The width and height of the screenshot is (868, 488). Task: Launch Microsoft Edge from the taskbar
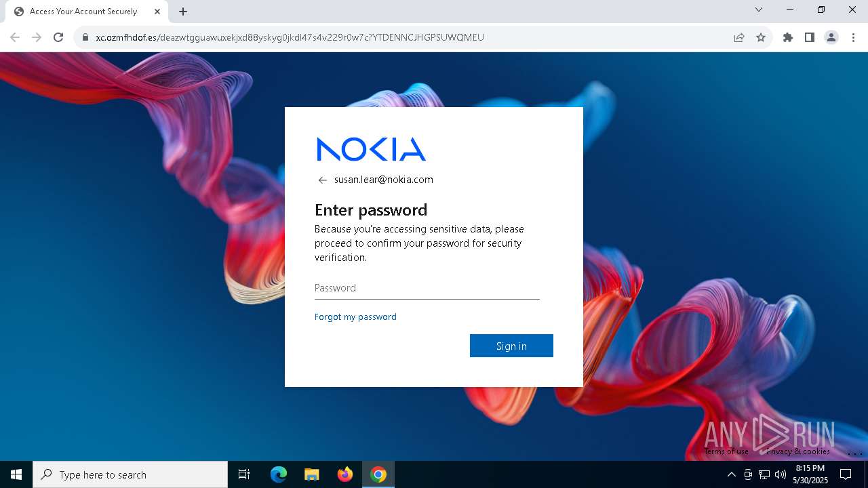point(279,474)
